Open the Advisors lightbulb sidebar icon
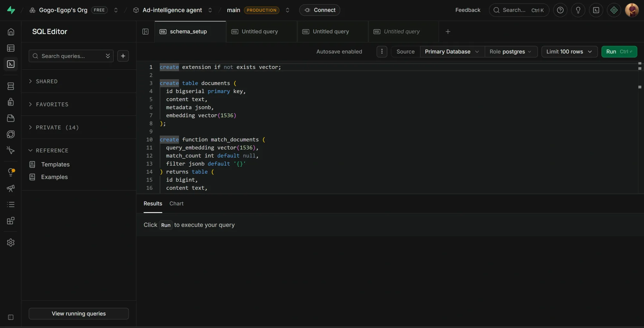644x328 pixels. [11, 172]
